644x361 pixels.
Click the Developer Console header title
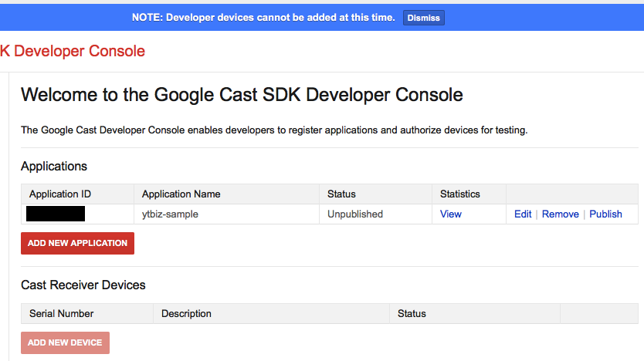point(73,51)
